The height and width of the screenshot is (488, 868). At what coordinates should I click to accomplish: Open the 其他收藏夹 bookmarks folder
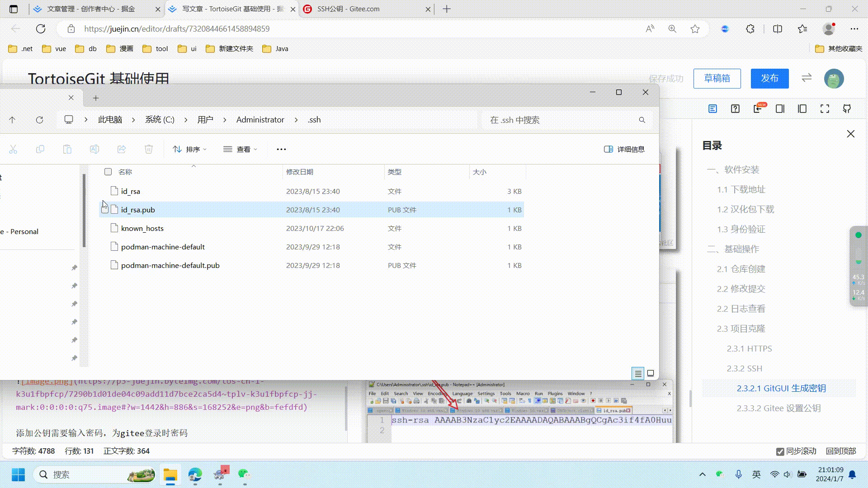coord(839,49)
